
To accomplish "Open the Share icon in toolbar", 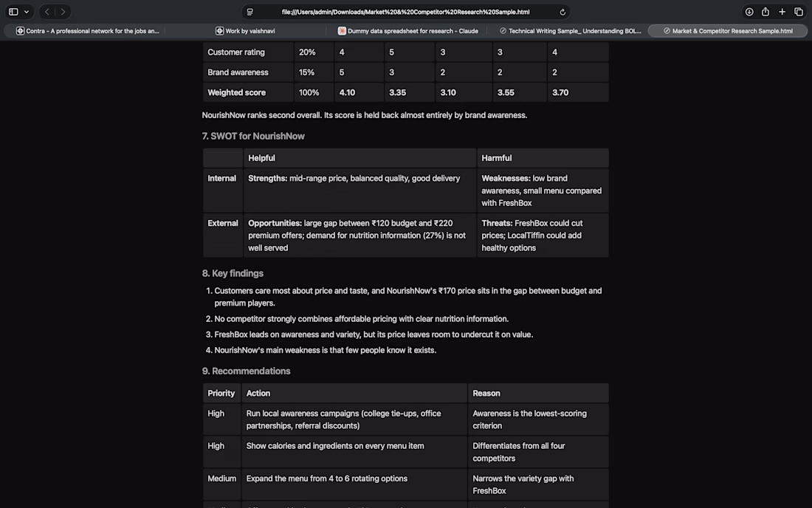I will tap(765, 11).
